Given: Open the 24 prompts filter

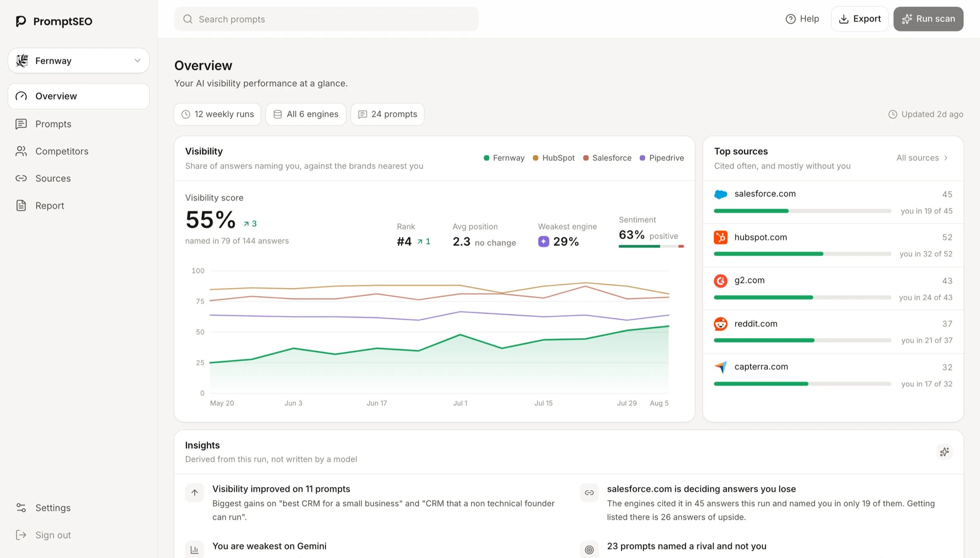Looking at the screenshot, I should [388, 114].
